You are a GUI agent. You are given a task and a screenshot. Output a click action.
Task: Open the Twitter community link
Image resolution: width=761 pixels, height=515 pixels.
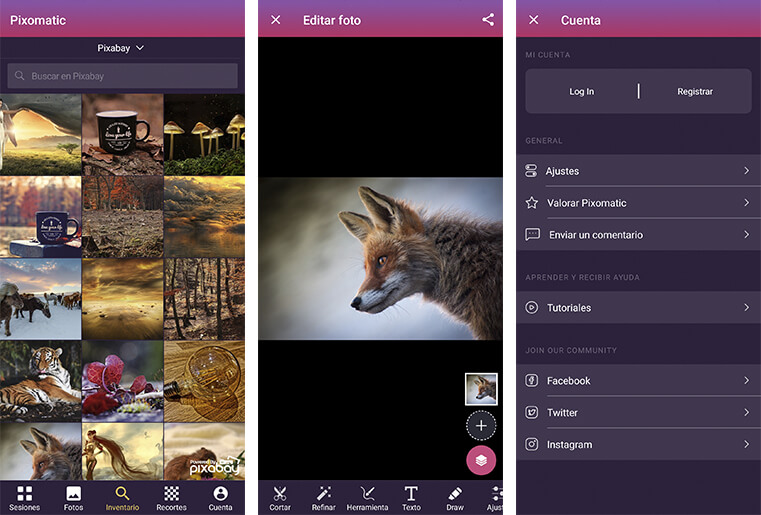pyautogui.click(x=639, y=413)
